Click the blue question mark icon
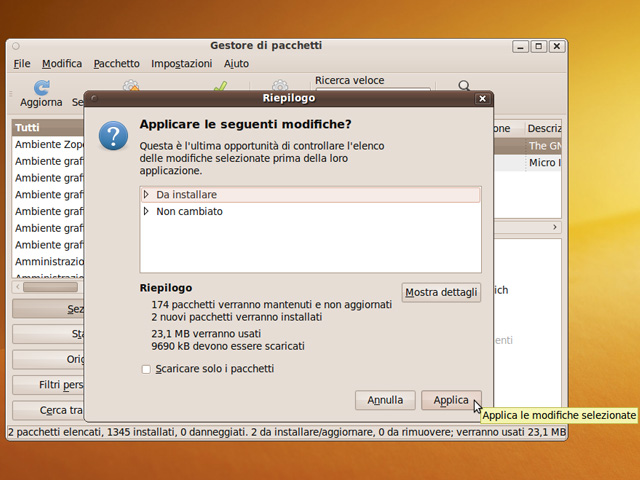 (116, 136)
